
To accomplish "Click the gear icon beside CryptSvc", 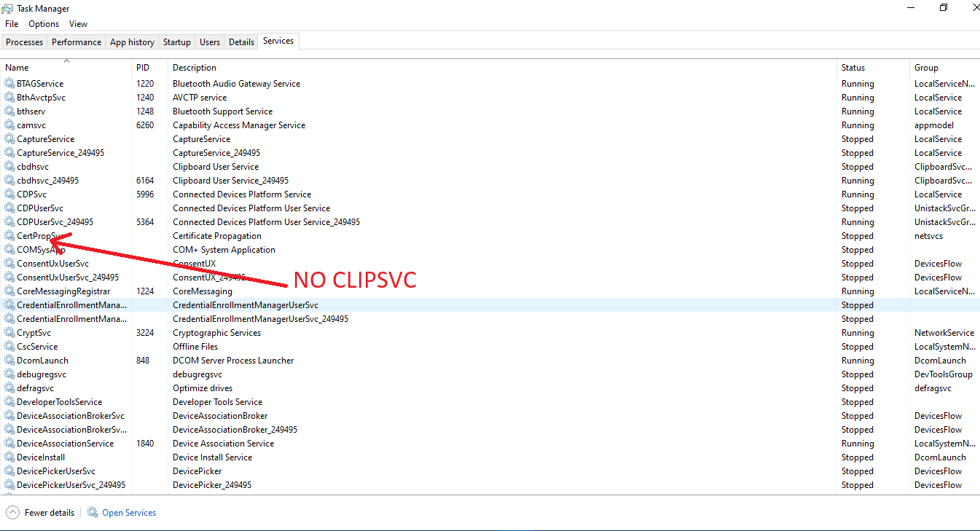I will click(9, 333).
